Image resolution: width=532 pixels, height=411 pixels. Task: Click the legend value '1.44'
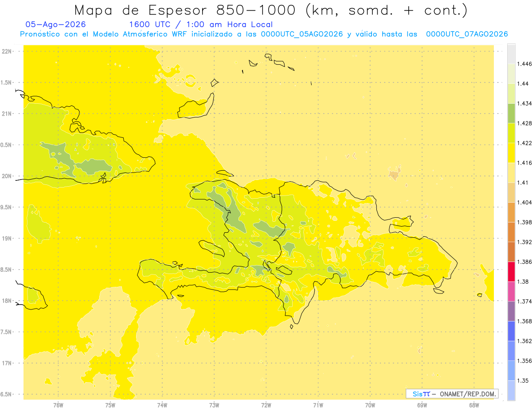coord(523,84)
